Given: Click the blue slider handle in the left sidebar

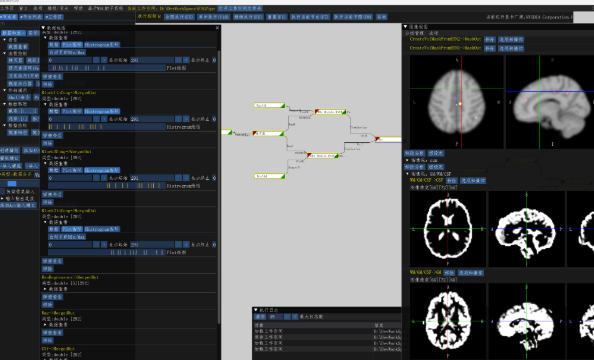Looking at the screenshot, I should click(x=12, y=184).
